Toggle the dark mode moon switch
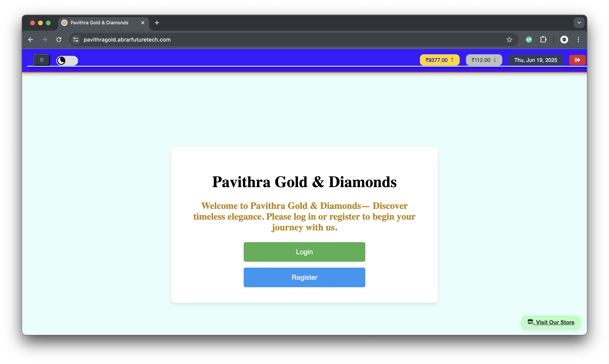This screenshot has width=609, height=364. tap(67, 60)
